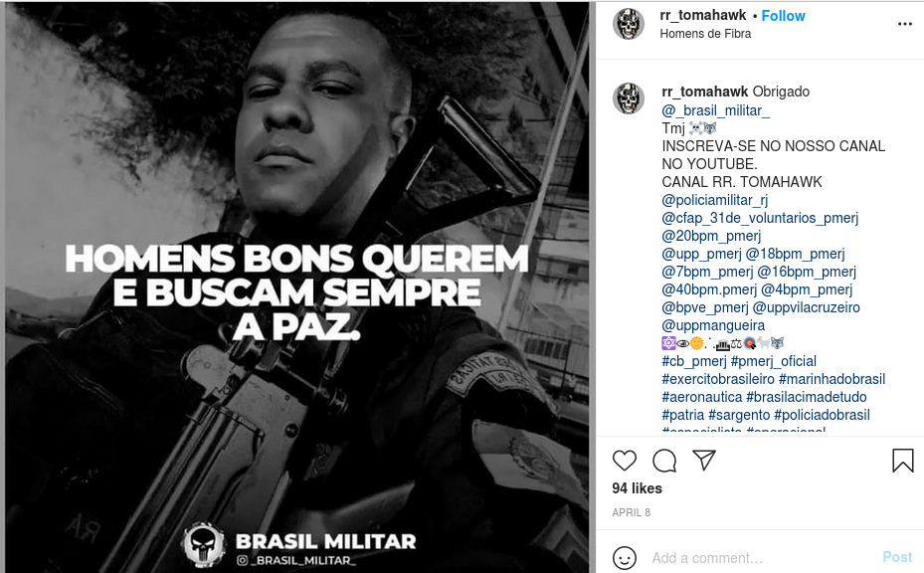Open more options three-dot menu
Screen dimensions: 924x573
point(904,24)
